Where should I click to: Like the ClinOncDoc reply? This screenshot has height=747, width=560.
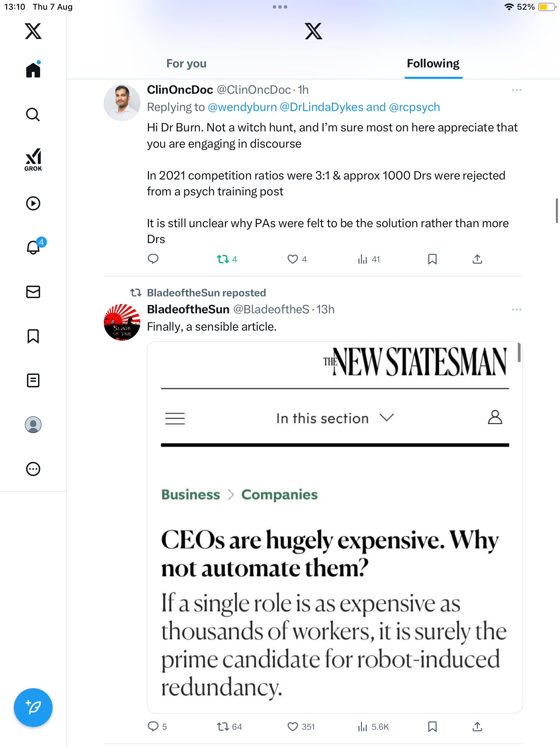click(x=293, y=259)
